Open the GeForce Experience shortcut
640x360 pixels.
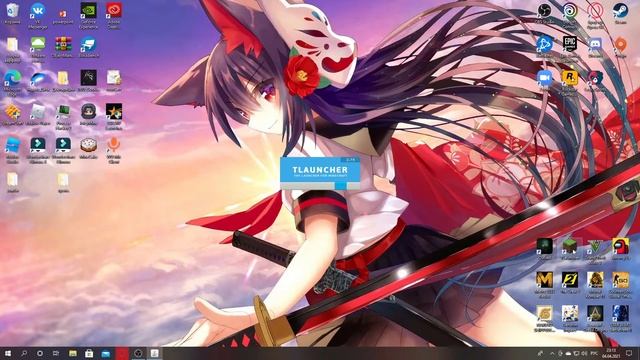point(89,11)
